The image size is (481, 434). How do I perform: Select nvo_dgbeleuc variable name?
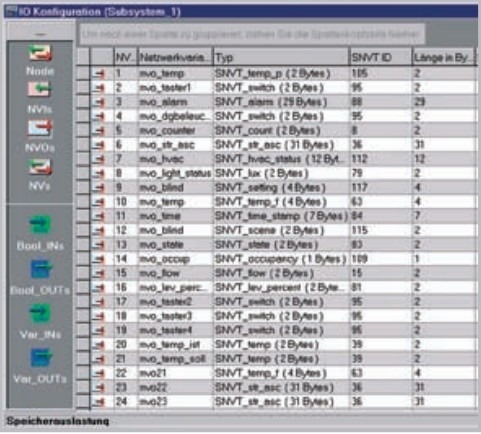pos(175,116)
